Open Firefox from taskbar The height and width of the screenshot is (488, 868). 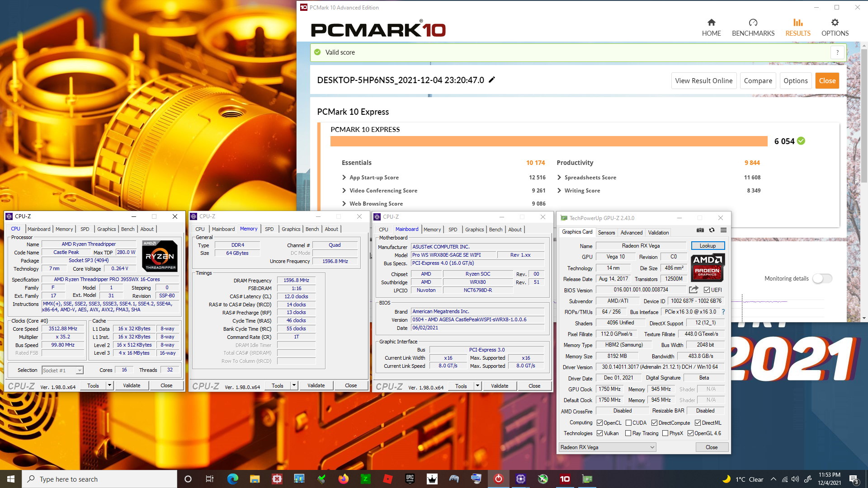pyautogui.click(x=344, y=479)
